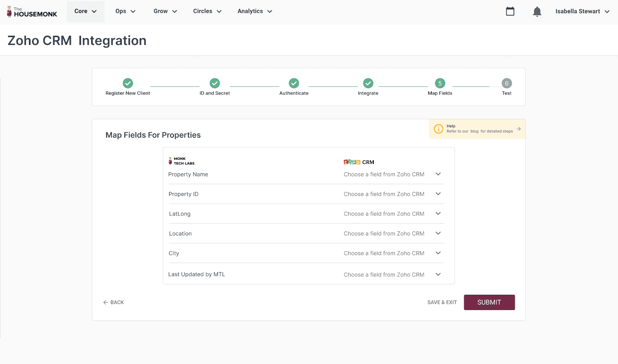This screenshot has height=364, width=618.
Task: Jump to step 6 Test circle
Action: 506,83
